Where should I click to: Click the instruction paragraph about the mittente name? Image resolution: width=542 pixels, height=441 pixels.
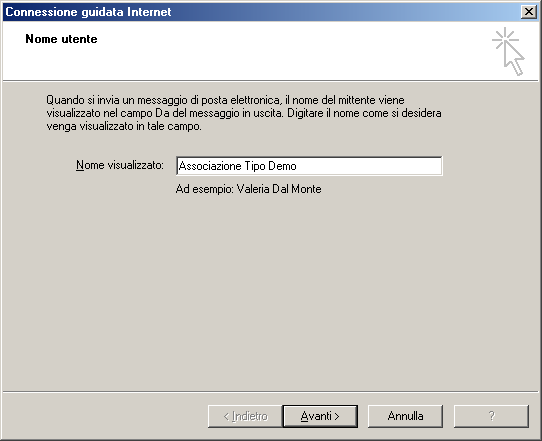244,113
